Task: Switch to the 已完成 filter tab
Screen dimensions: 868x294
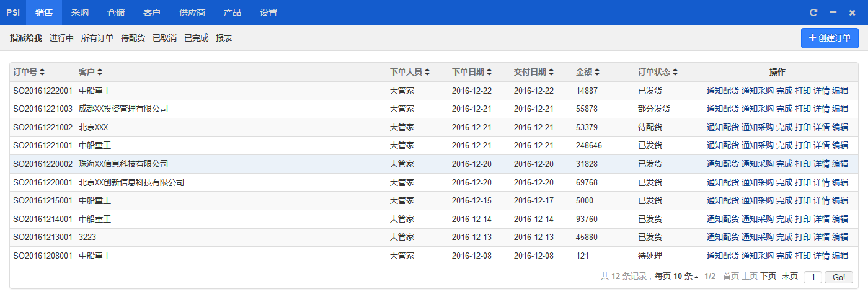Action: [x=196, y=38]
